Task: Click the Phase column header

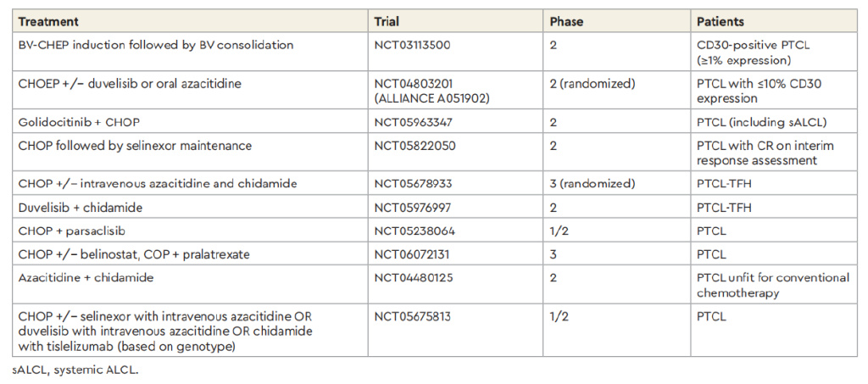Action: point(568,21)
